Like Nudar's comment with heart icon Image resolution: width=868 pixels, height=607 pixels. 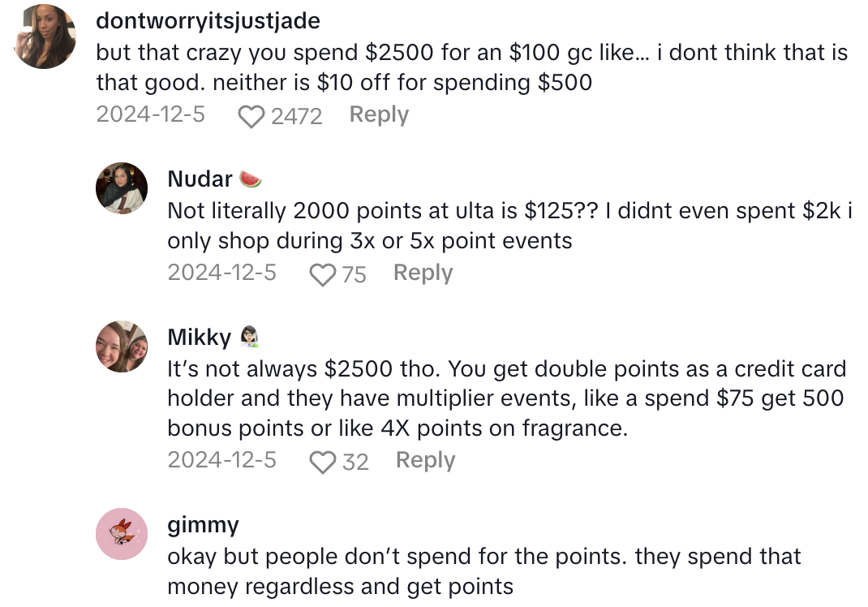coord(323,274)
